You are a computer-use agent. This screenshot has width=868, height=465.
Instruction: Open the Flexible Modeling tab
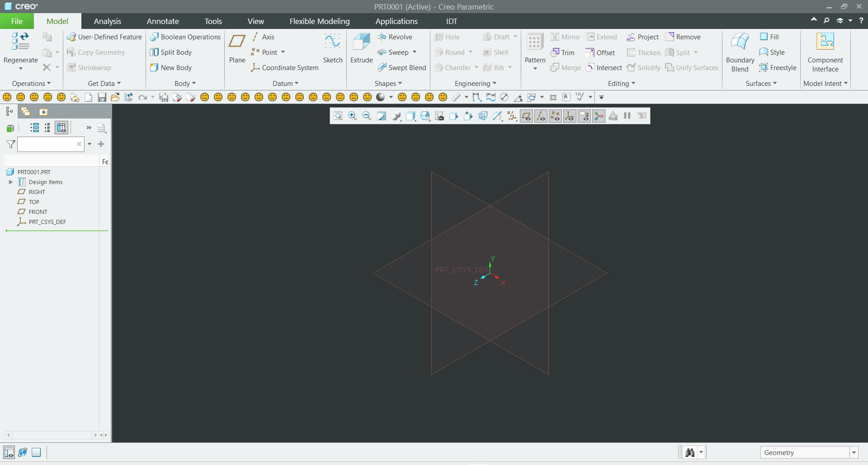click(x=320, y=21)
